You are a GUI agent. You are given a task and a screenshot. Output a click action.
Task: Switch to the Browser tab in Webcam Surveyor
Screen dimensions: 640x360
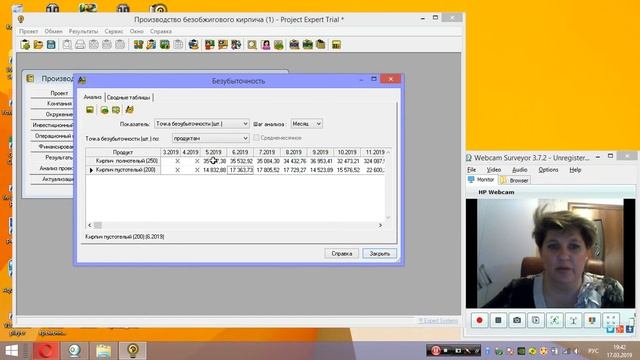[515, 180]
